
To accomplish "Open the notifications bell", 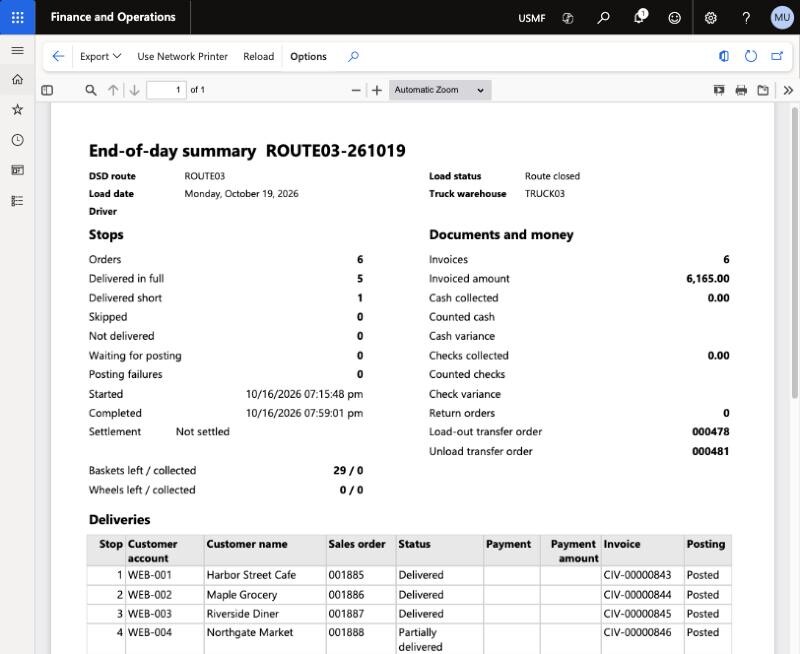I will click(639, 17).
